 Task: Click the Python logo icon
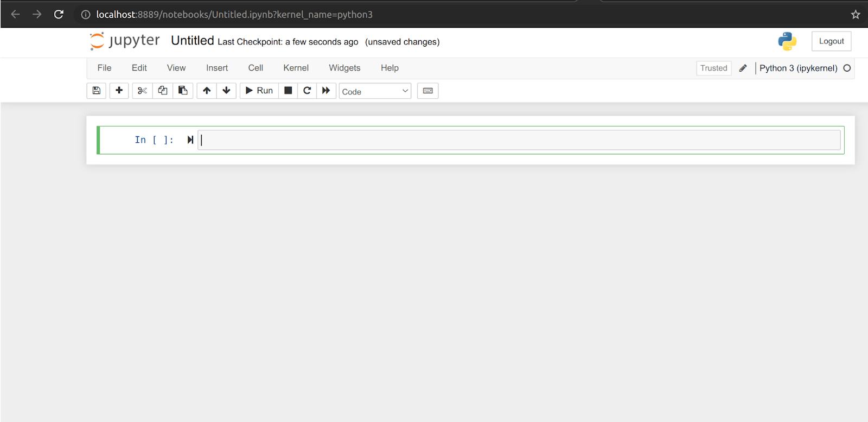[787, 41]
